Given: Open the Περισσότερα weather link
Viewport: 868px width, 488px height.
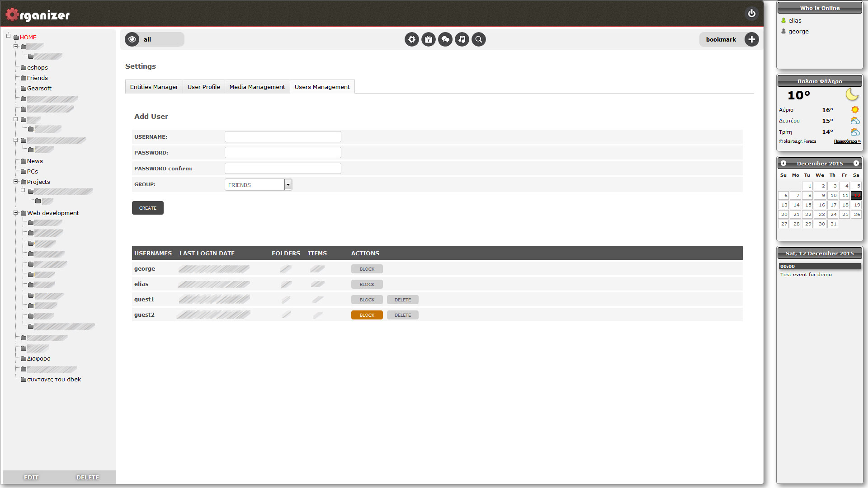Looking at the screenshot, I should coord(847,141).
